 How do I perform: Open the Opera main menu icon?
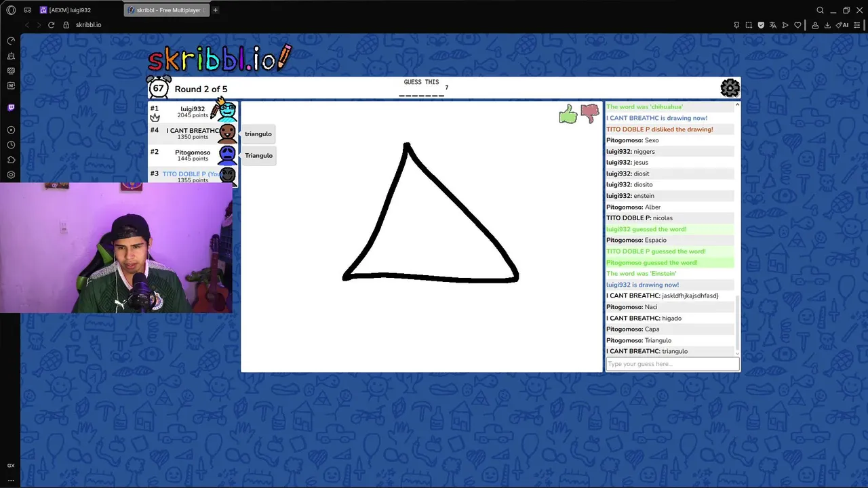[x=11, y=10]
